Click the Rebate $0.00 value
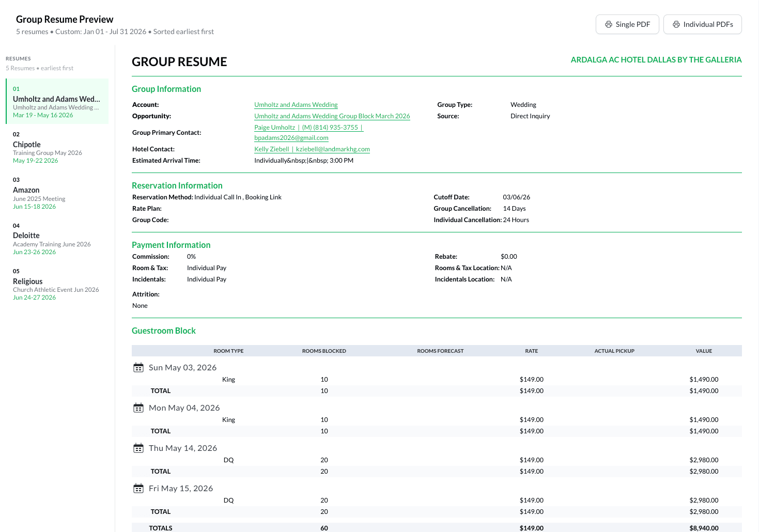The width and height of the screenshot is (759, 532). pos(509,257)
